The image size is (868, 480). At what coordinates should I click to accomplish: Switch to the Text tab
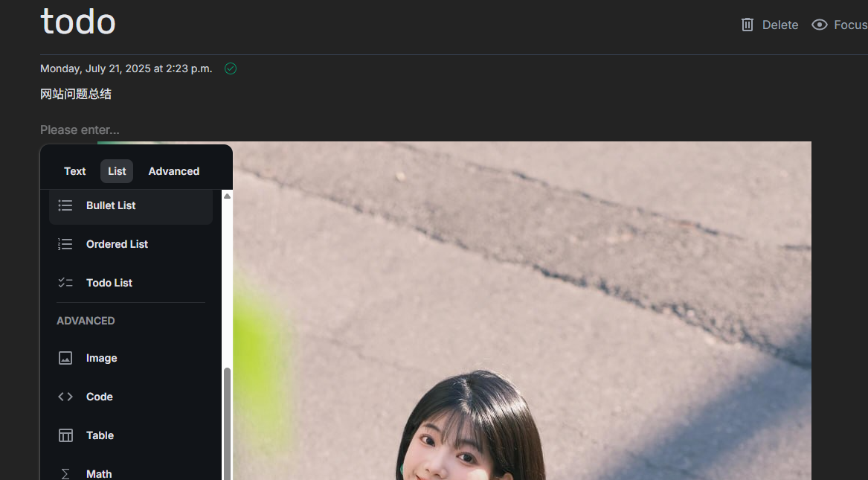point(74,171)
